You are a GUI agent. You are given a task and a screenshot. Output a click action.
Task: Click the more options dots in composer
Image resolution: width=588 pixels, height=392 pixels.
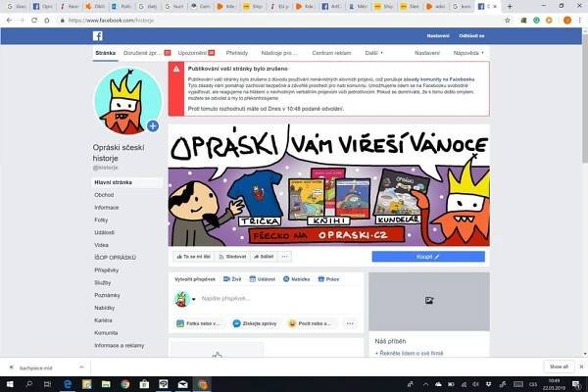pyautogui.click(x=348, y=322)
